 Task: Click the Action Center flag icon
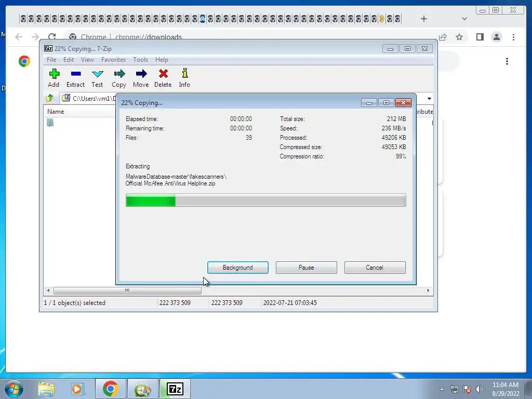pyautogui.click(x=467, y=389)
